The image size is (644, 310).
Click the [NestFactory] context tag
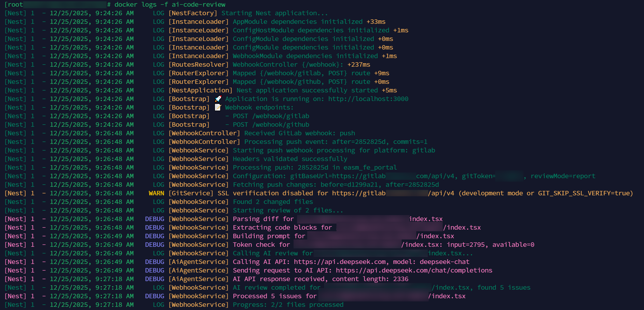point(193,13)
